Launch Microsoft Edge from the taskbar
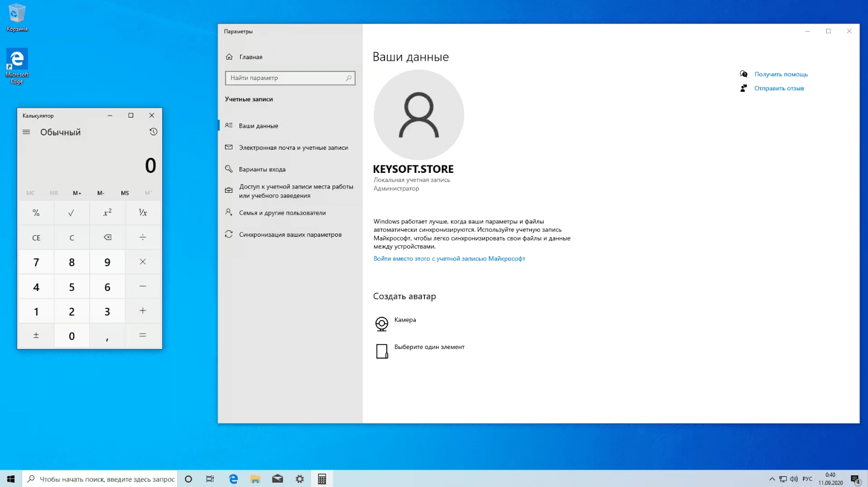Viewport: 868px width, 487px height. [x=233, y=478]
